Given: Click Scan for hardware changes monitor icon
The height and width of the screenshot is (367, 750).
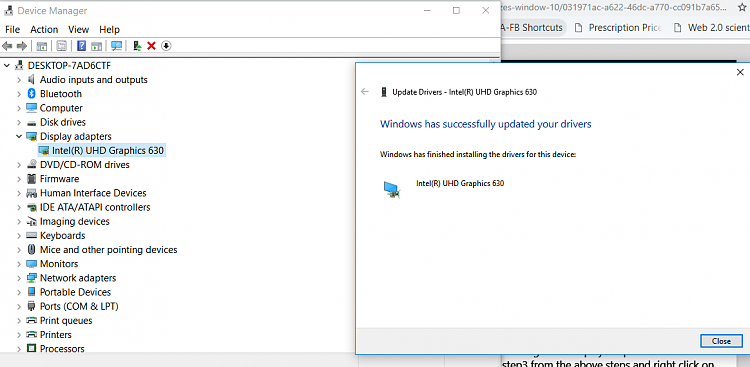Looking at the screenshot, I should pyautogui.click(x=116, y=46).
